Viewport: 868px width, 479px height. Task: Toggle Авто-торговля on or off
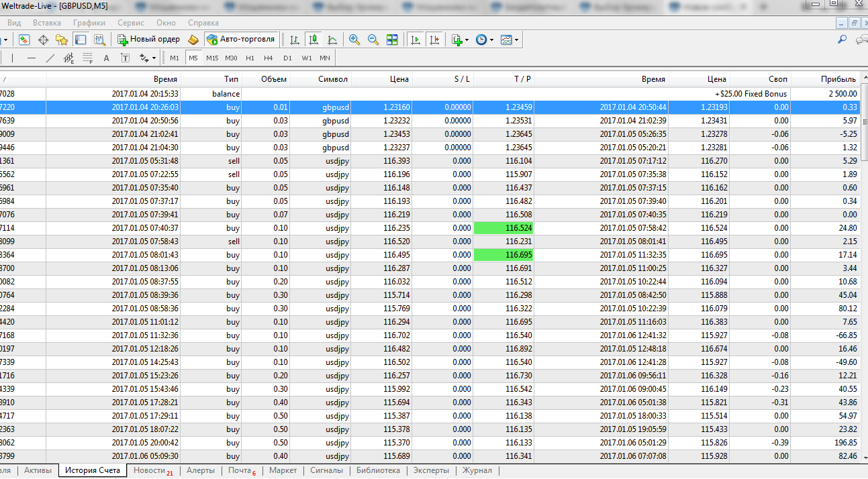tap(242, 40)
